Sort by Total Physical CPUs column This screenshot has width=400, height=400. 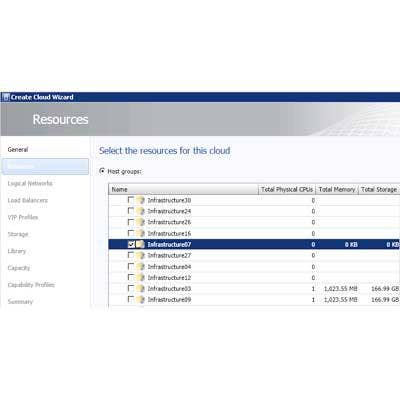click(287, 189)
